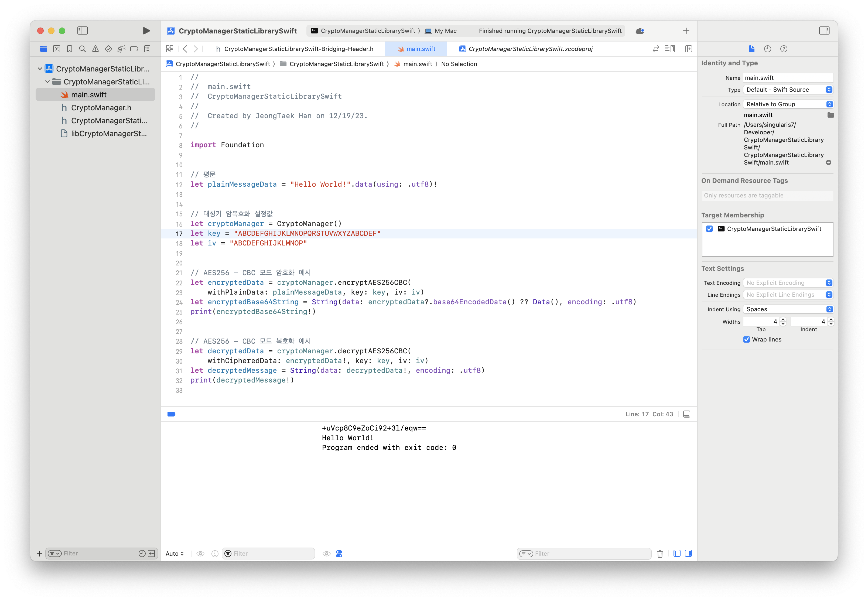The height and width of the screenshot is (601, 868).
Task: Disable the Wrap lines checkbox
Action: click(746, 339)
